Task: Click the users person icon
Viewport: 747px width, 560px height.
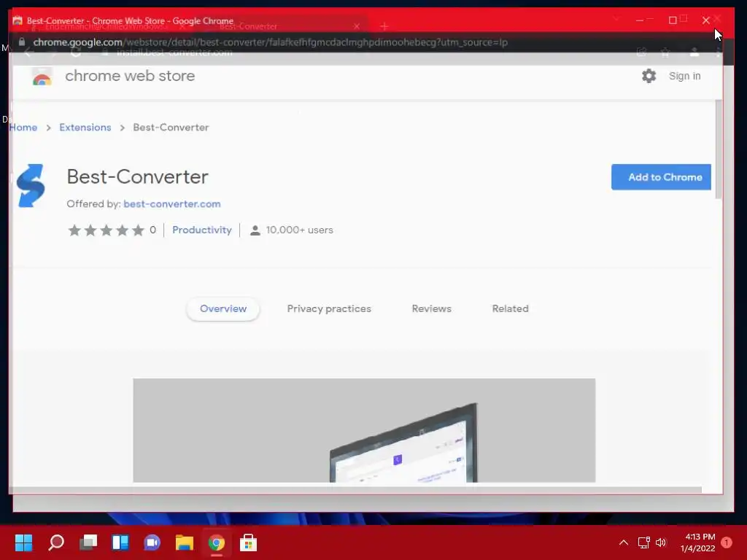Action: 255,230
